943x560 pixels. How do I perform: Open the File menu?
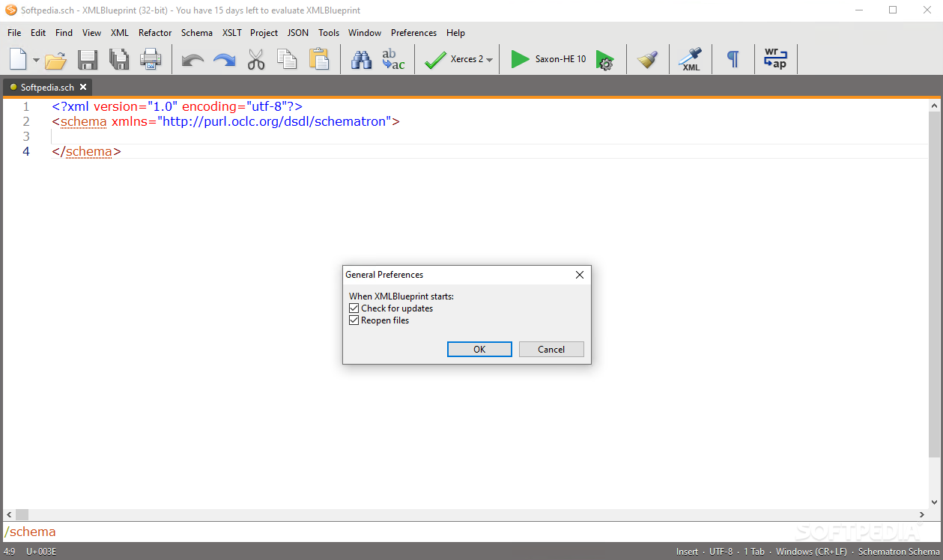tap(14, 33)
